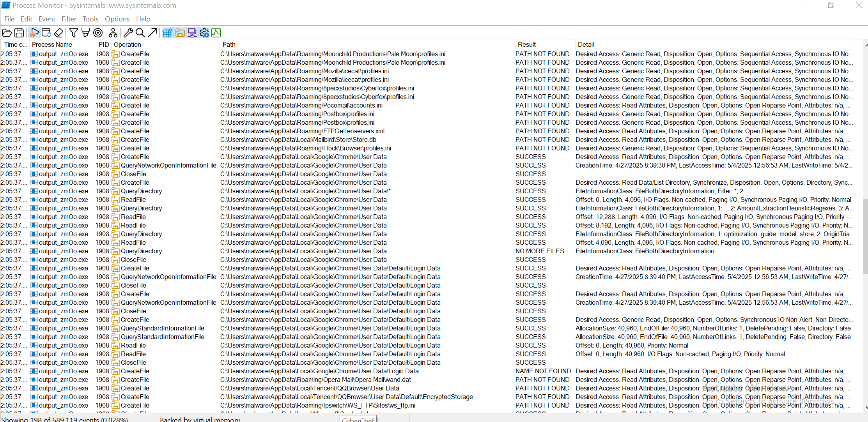Viewport: 868px width, 422px height.
Task: Select the Highlight marker icon
Action: pos(86,33)
